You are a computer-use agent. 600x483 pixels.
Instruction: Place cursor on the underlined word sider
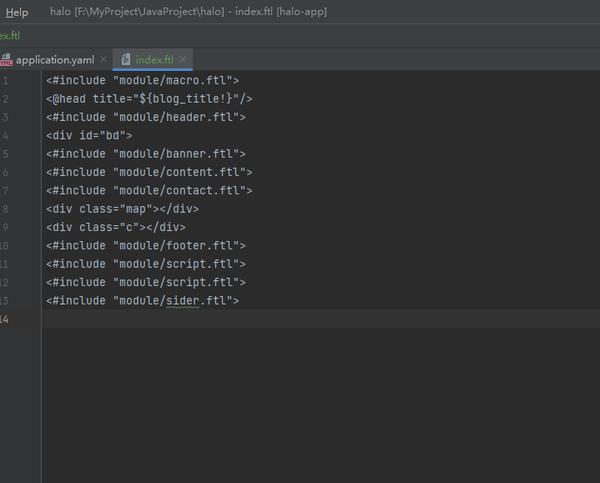tap(183, 301)
